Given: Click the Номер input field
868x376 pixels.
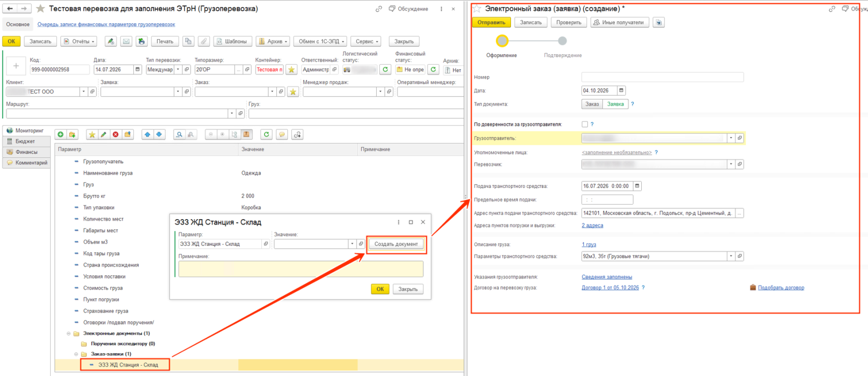Looking at the screenshot, I should [x=662, y=77].
